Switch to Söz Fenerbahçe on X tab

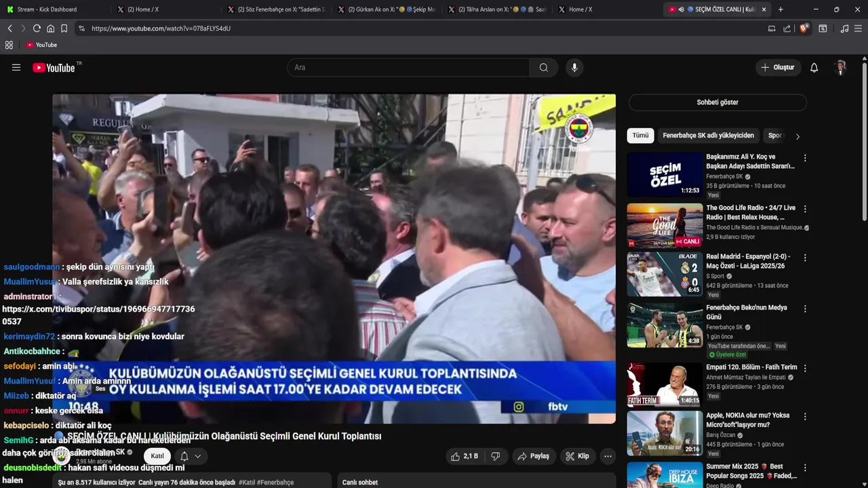(276, 9)
